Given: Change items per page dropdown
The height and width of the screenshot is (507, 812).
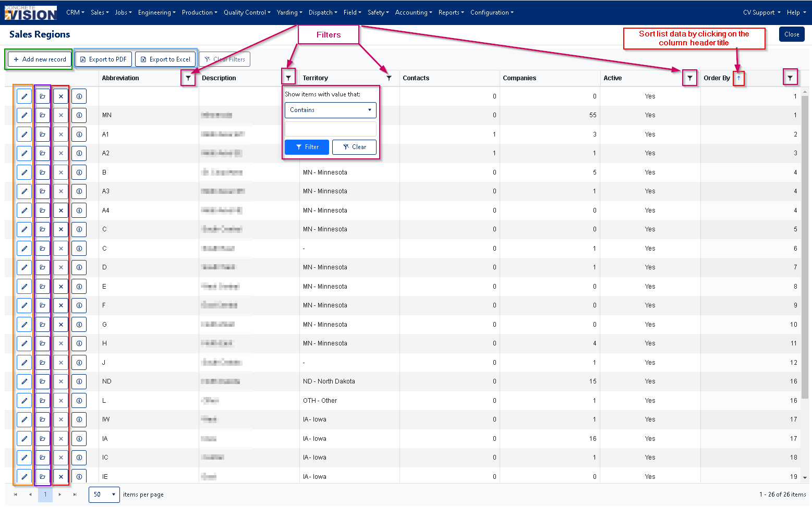Looking at the screenshot, I should pos(104,494).
